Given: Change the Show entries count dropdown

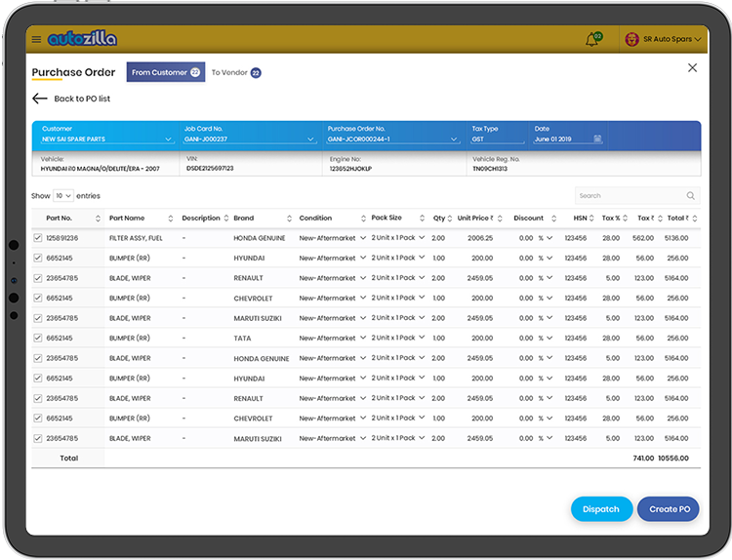Looking at the screenshot, I should point(63,195).
